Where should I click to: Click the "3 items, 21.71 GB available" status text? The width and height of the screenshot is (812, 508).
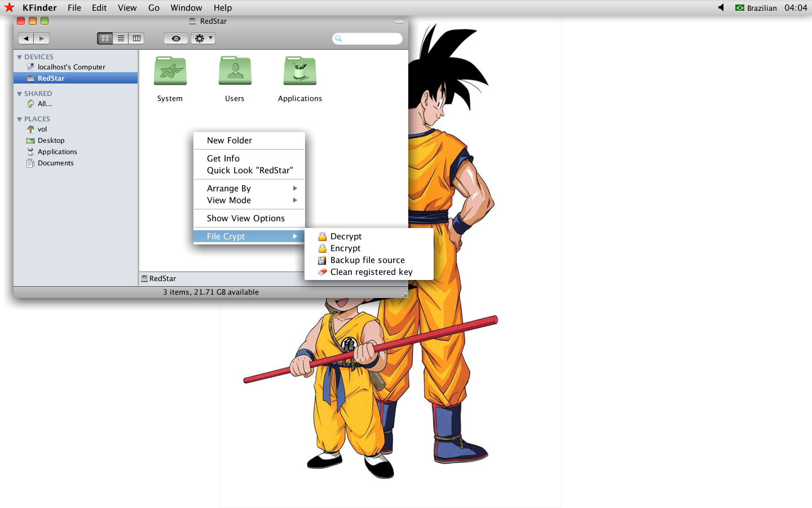coord(211,292)
